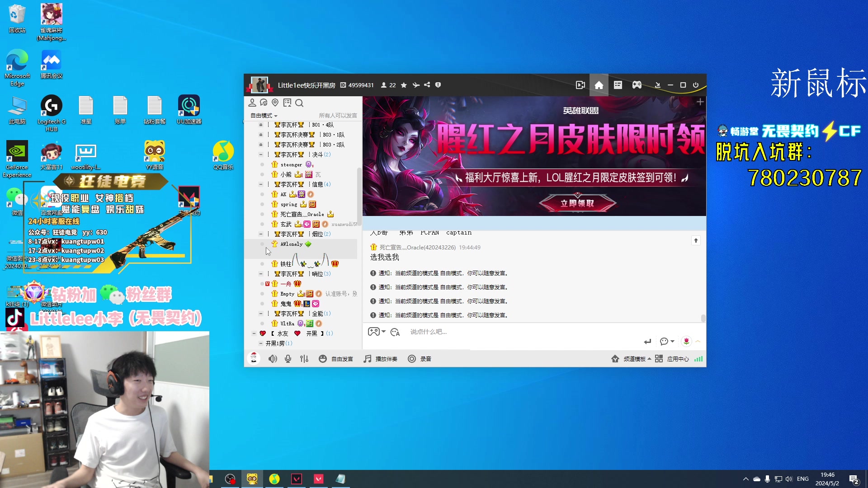Open the game controller dropdown in chat bar
Image resolution: width=868 pixels, height=488 pixels.
click(377, 332)
